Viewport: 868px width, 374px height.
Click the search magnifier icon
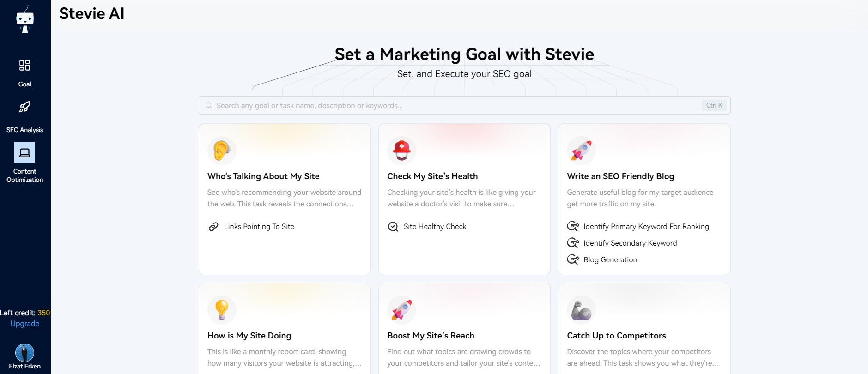(x=209, y=105)
